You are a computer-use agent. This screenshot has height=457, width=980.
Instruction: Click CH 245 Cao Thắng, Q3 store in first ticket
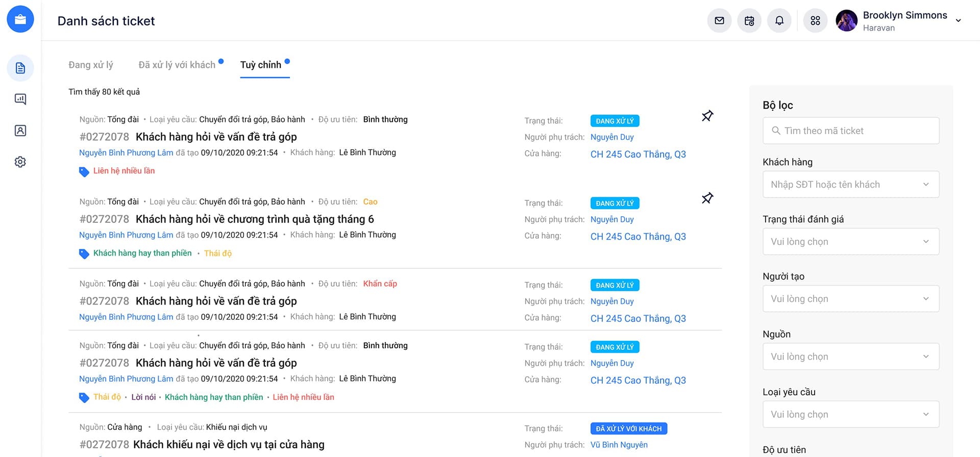(x=638, y=154)
